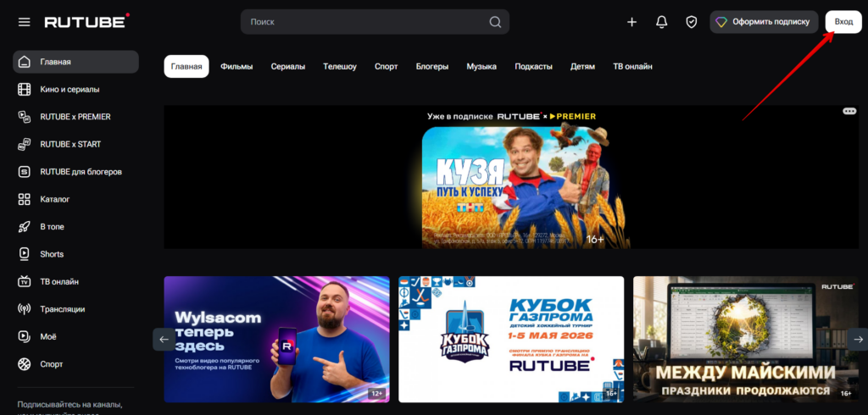Open banner three-dots options icon
This screenshot has height=415, width=868.
(x=849, y=111)
